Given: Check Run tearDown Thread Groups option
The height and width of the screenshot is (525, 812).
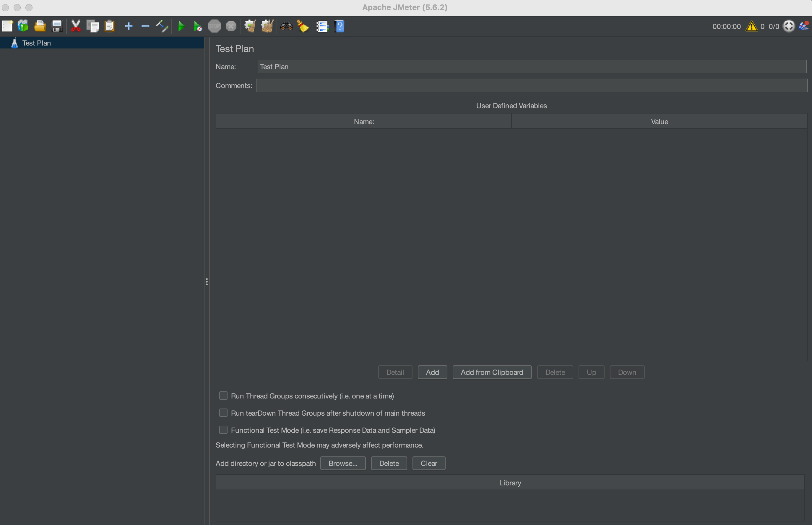Looking at the screenshot, I should [223, 412].
